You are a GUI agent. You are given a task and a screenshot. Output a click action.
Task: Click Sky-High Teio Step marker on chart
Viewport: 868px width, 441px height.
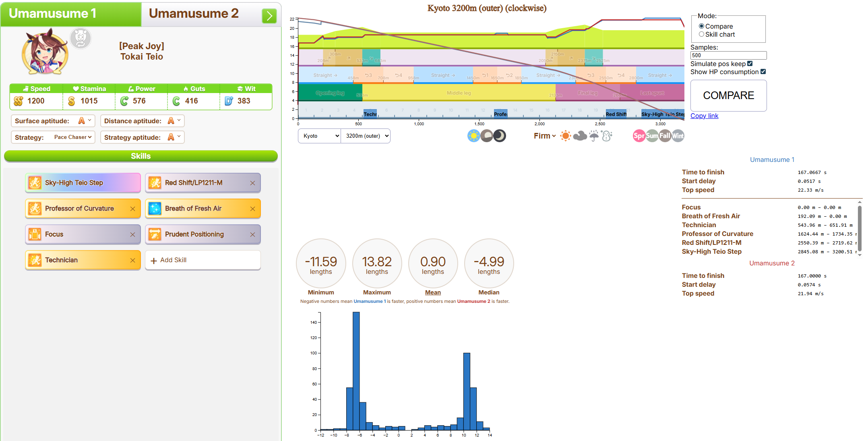point(663,114)
